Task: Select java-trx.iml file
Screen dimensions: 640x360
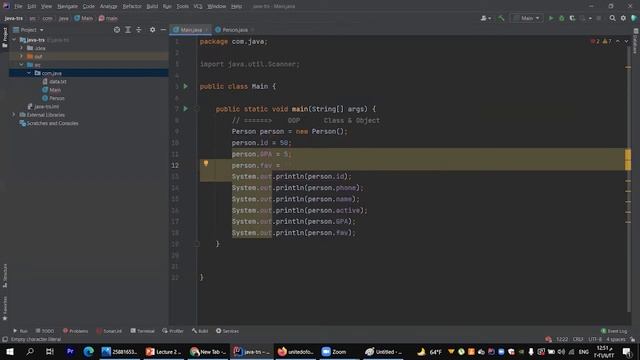Action: [43, 107]
